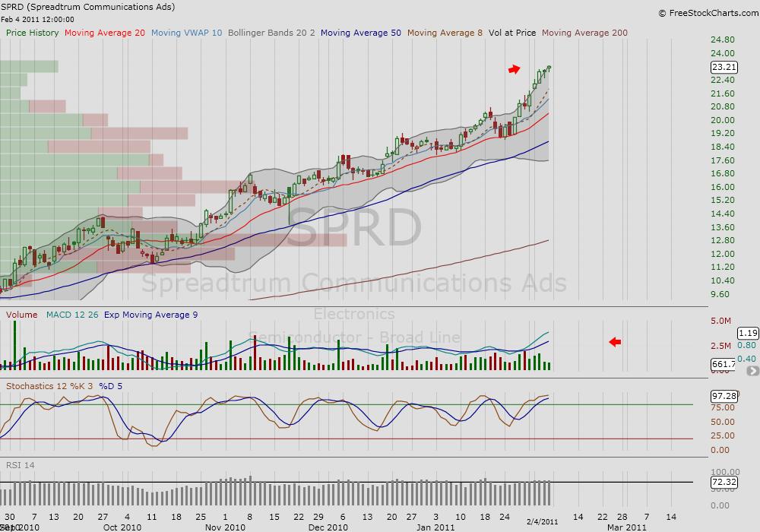The height and width of the screenshot is (532, 760).
Task: Click the Dec 2010 date axis label
Action: (x=328, y=527)
